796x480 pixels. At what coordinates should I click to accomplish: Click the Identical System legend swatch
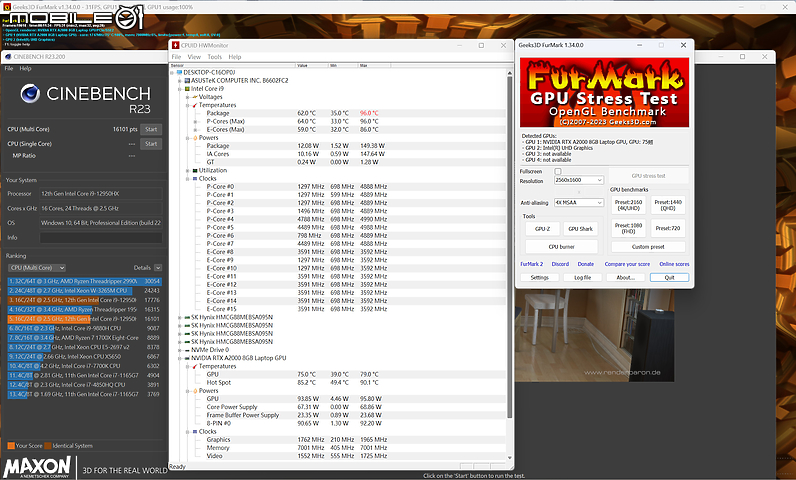click(x=48, y=446)
